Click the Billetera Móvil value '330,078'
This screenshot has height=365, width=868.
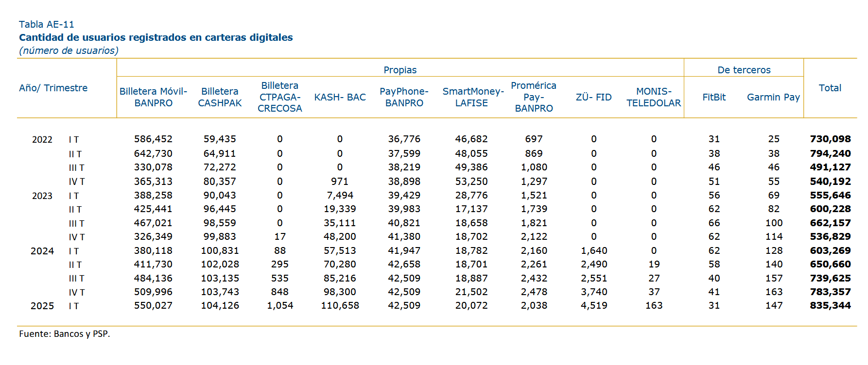click(153, 167)
